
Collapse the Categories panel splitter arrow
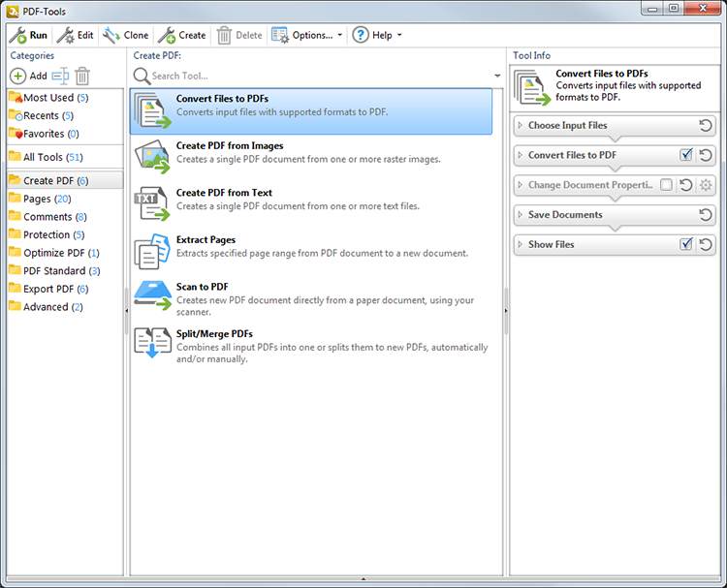127,311
